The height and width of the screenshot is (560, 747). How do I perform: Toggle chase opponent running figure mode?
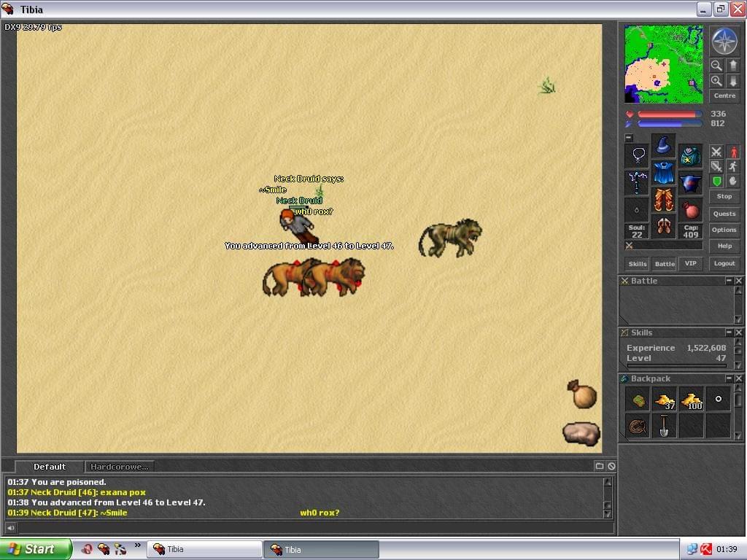pyautogui.click(x=733, y=166)
